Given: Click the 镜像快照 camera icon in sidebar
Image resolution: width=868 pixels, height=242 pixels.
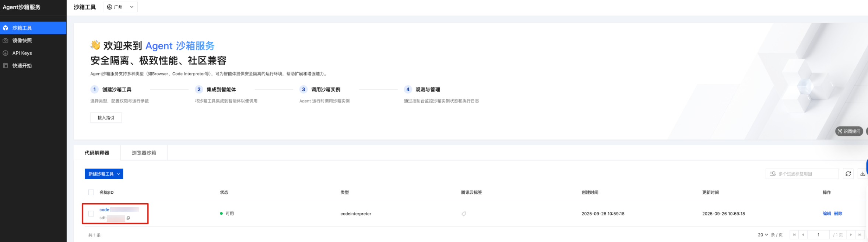Looking at the screenshot, I should click(x=6, y=40).
